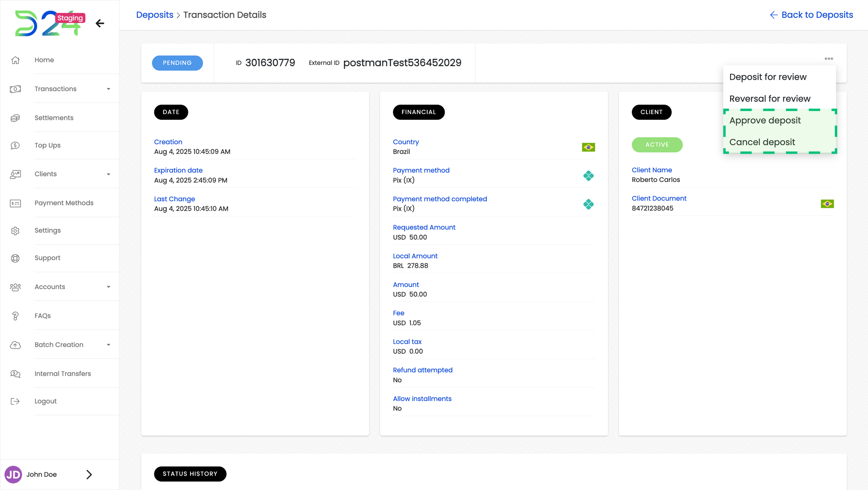Open the three-dots actions menu
868x490 pixels.
click(x=828, y=59)
